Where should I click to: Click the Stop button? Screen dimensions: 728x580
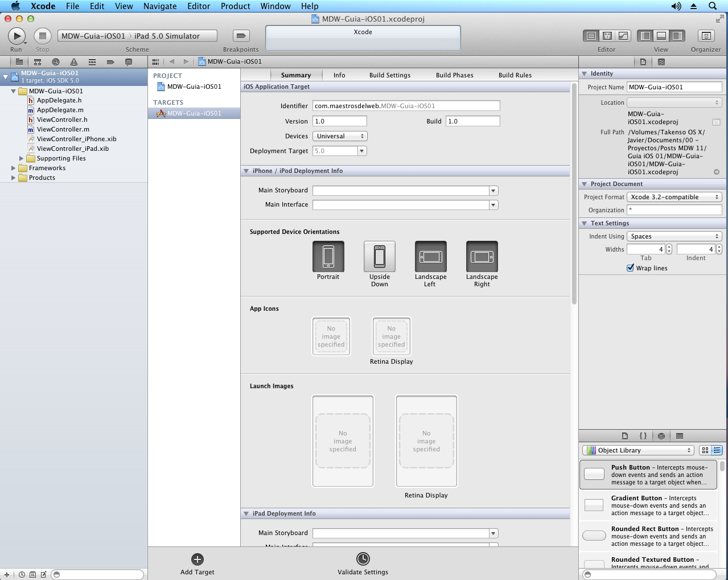pyautogui.click(x=43, y=36)
